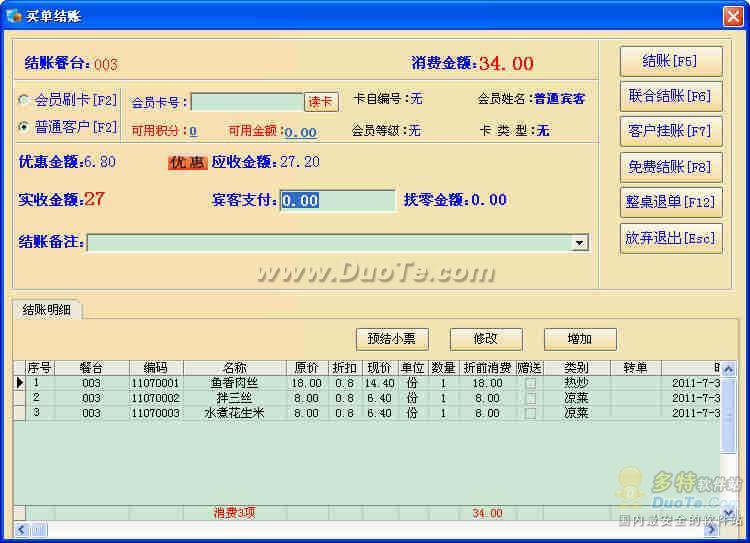The image size is (750, 543).
Task: Open 联合结账[F6] combined checkout
Action: click(671, 97)
